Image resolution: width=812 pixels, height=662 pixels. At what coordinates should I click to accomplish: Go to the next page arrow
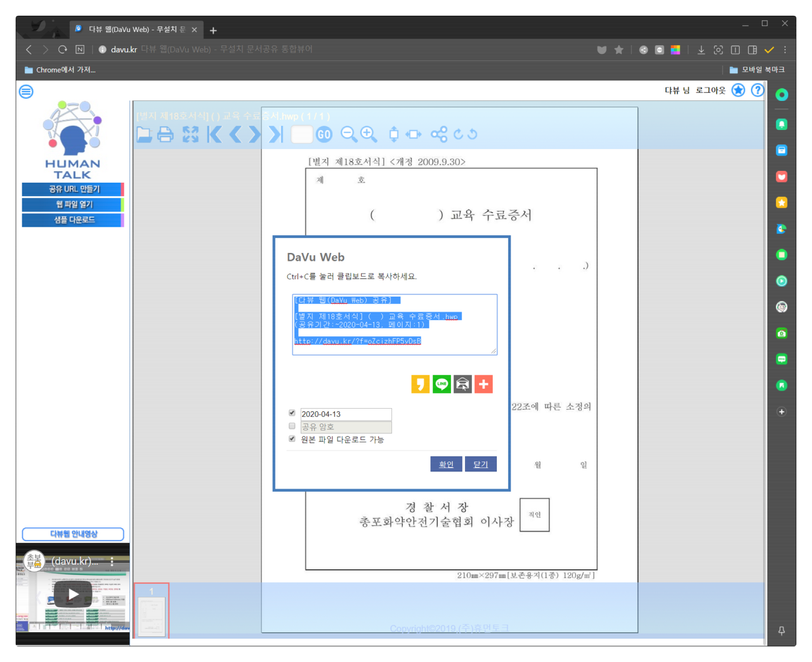(255, 135)
